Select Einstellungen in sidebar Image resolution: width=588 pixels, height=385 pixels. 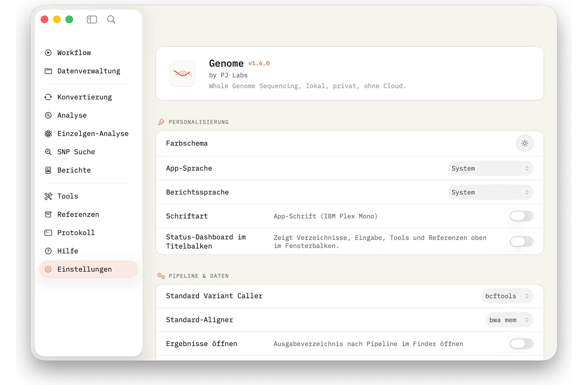click(88, 269)
